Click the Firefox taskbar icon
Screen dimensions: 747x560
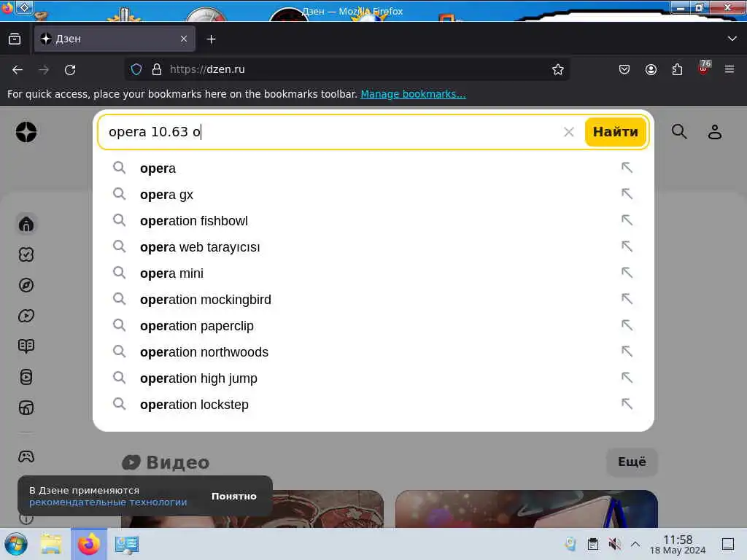88,544
